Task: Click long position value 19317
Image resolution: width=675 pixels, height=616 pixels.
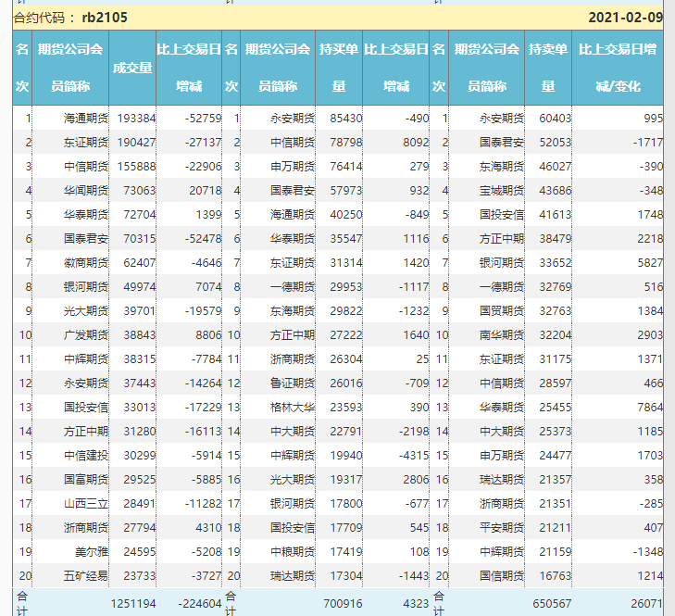Action: [x=346, y=480]
